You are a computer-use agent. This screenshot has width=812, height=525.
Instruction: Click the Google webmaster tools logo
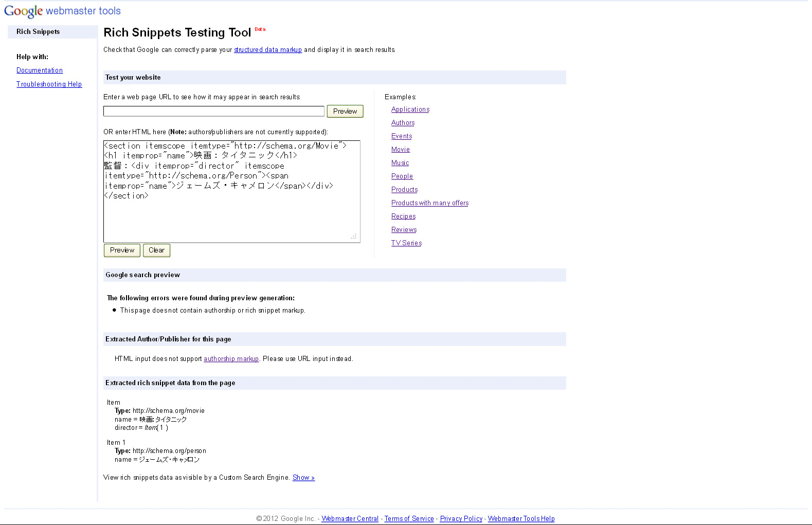click(x=62, y=11)
